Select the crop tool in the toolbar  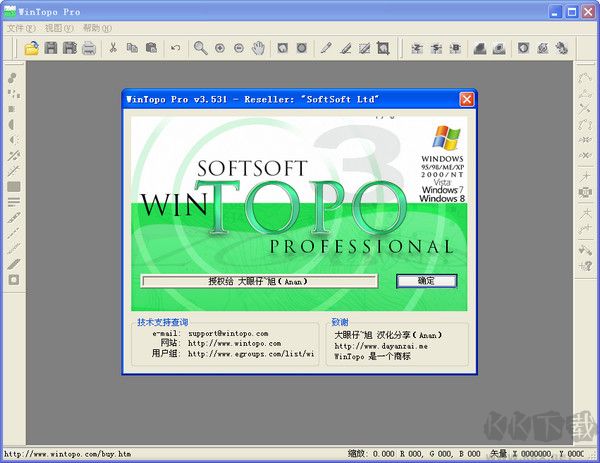pyautogui.click(x=383, y=48)
